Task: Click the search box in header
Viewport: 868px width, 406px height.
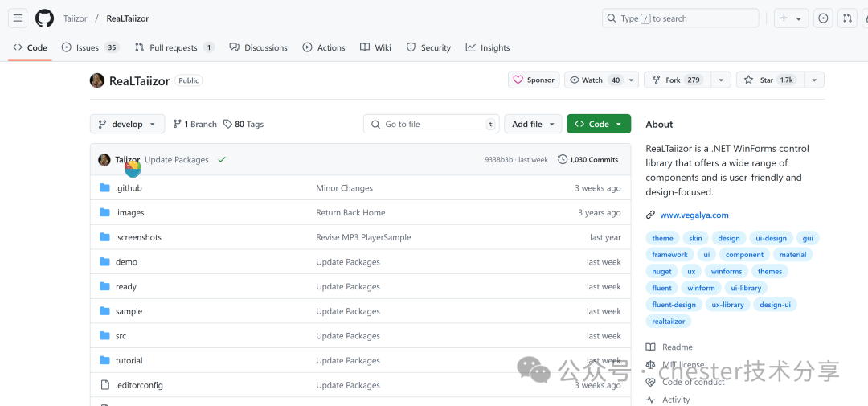Action: coord(681,18)
